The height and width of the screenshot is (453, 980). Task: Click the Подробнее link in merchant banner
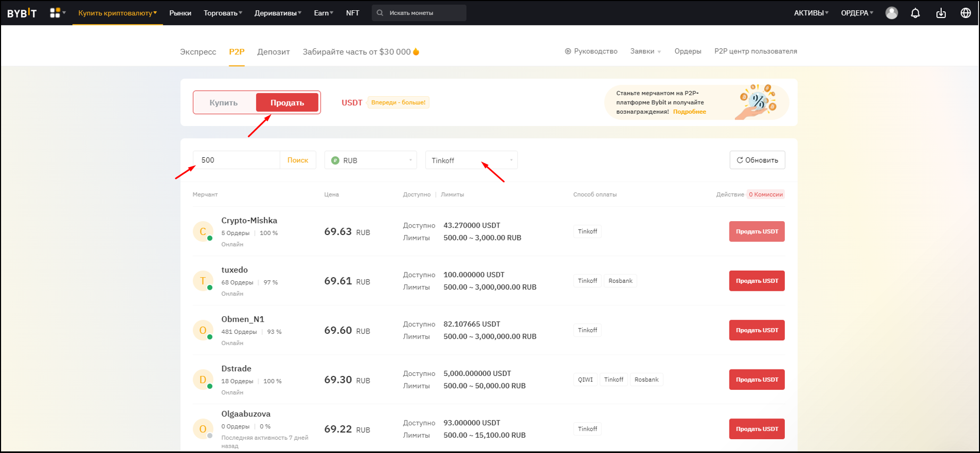pyautogui.click(x=690, y=112)
